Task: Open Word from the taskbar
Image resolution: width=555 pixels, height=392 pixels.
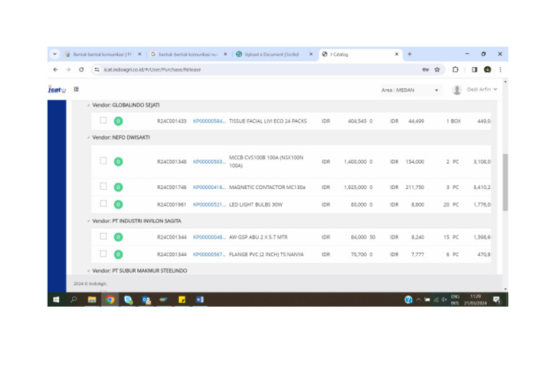Action: pyautogui.click(x=200, y=300)
